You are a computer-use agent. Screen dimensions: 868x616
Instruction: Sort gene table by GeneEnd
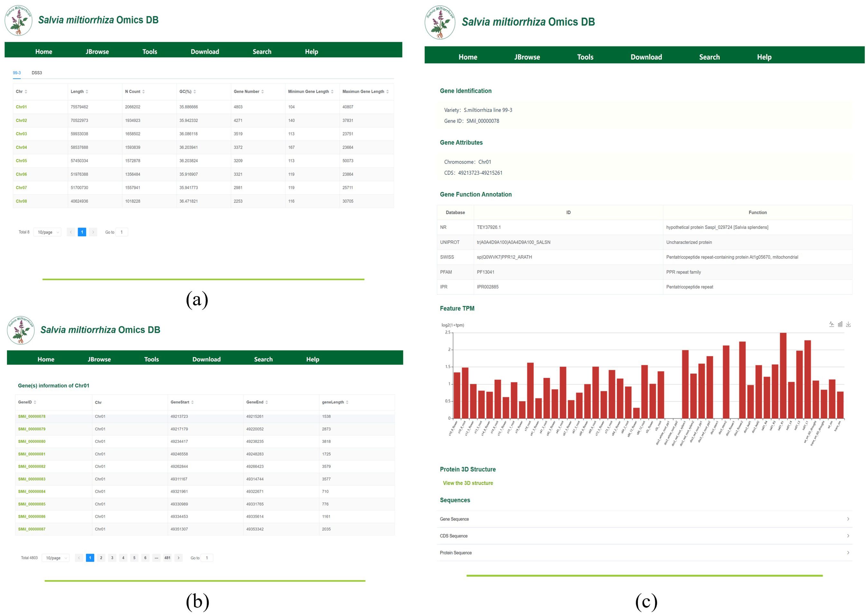coord(266,402)
